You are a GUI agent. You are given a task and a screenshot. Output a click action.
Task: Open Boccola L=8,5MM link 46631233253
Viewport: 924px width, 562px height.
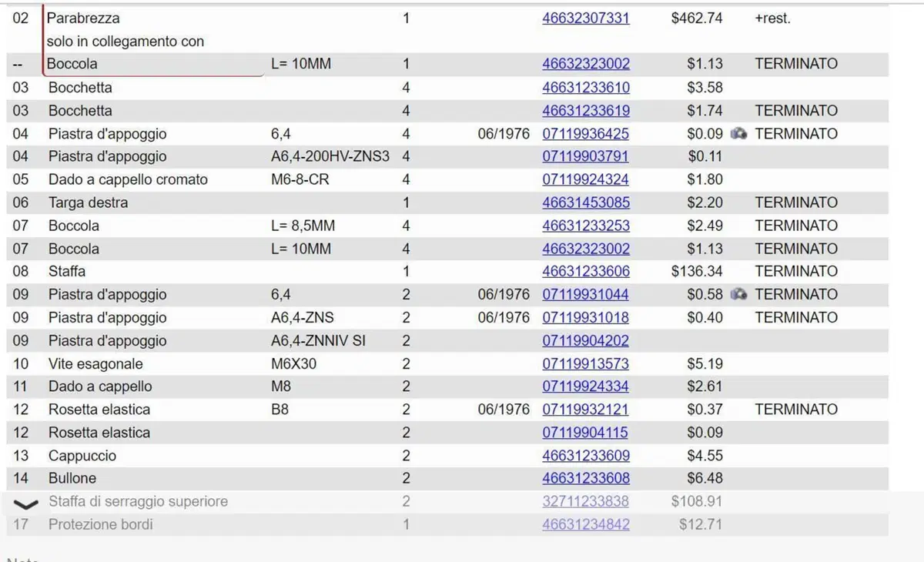tap(586, 226)
